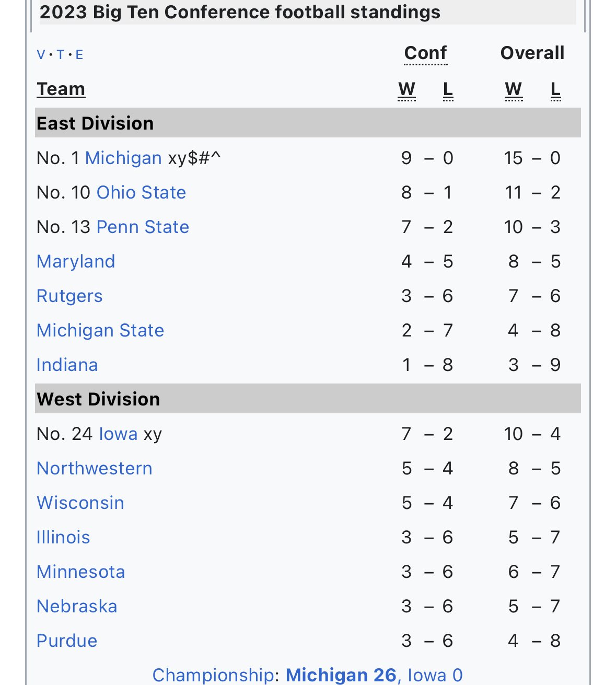Click the Conf column header abbreviation
Image resolution: width=616 pixels, height=685 pixels.
click(x=425, y=53)
